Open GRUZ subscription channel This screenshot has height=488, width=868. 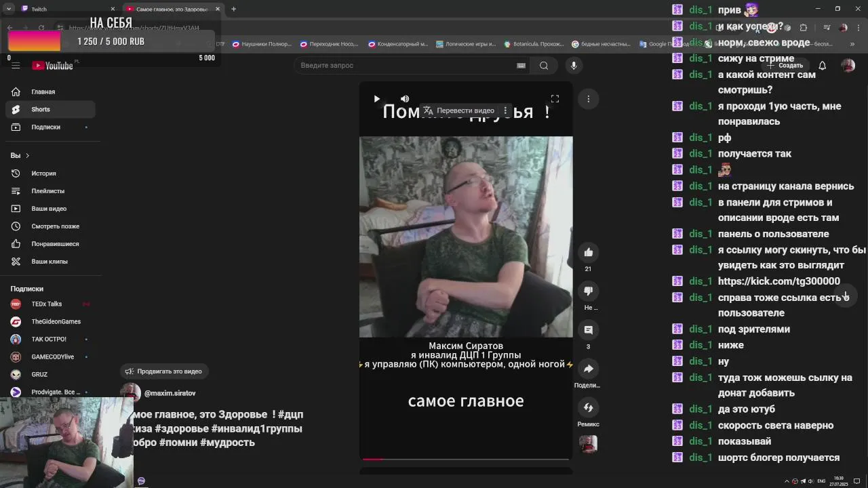[x=51, y=374]
